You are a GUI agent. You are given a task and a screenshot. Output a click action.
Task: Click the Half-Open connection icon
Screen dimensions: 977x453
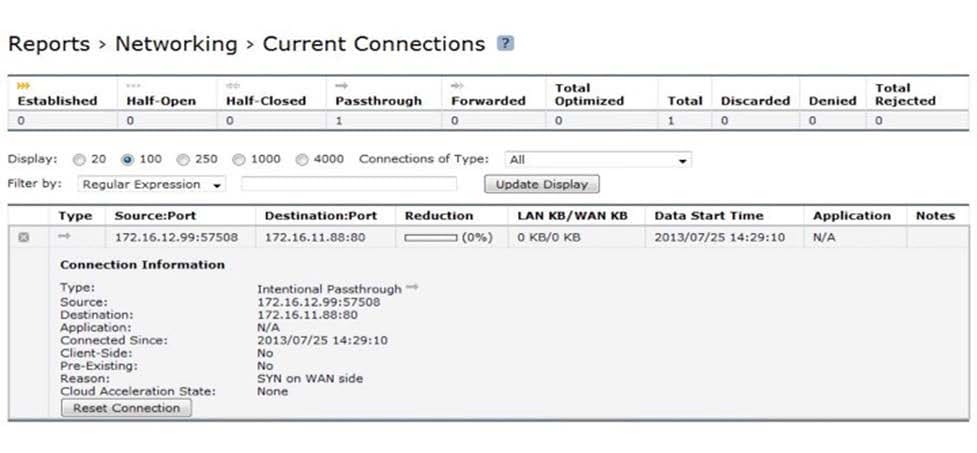click(133, 86)
